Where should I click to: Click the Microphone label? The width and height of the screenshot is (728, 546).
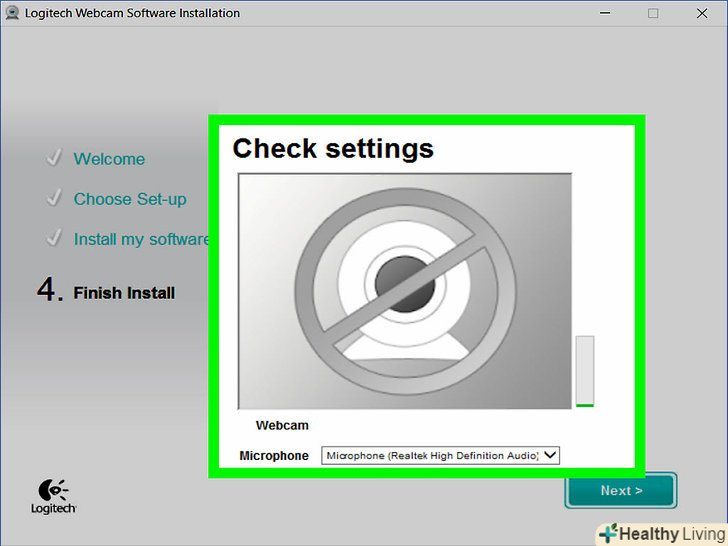click(274, 456)
